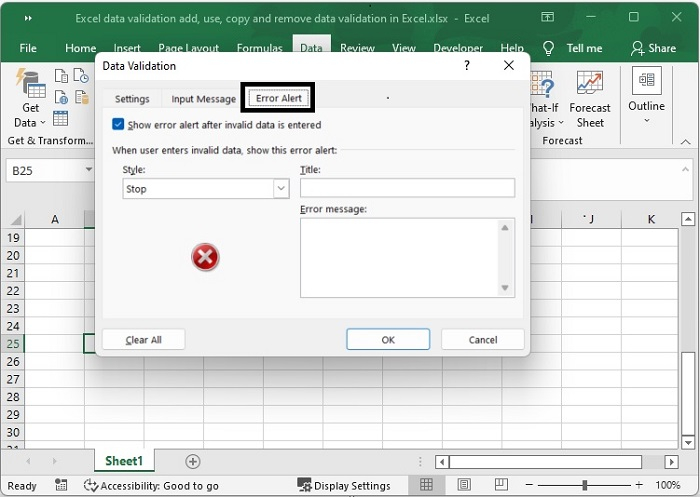This screenshot has width=700, height=497.
Task: Switch to Normal view
Action: [x=426, y=484]
